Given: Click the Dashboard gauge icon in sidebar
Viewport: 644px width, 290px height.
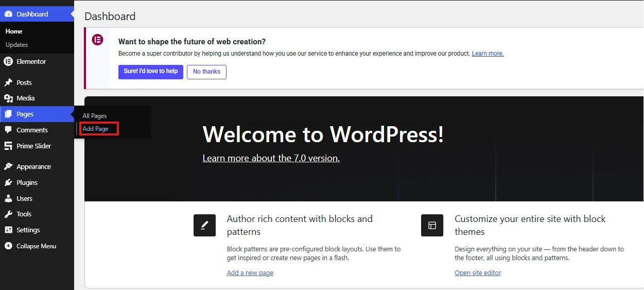Looking at the screenshot, I should pos(8,14).
